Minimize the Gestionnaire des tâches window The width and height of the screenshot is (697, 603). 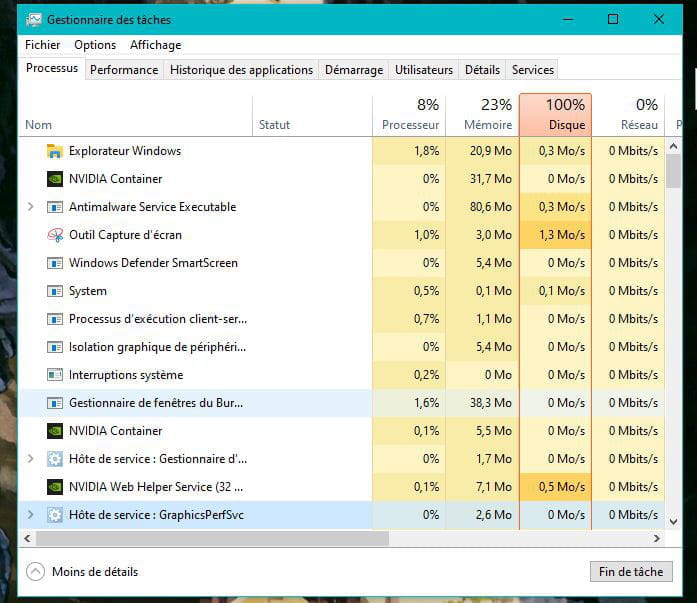[x=568, y=19]
